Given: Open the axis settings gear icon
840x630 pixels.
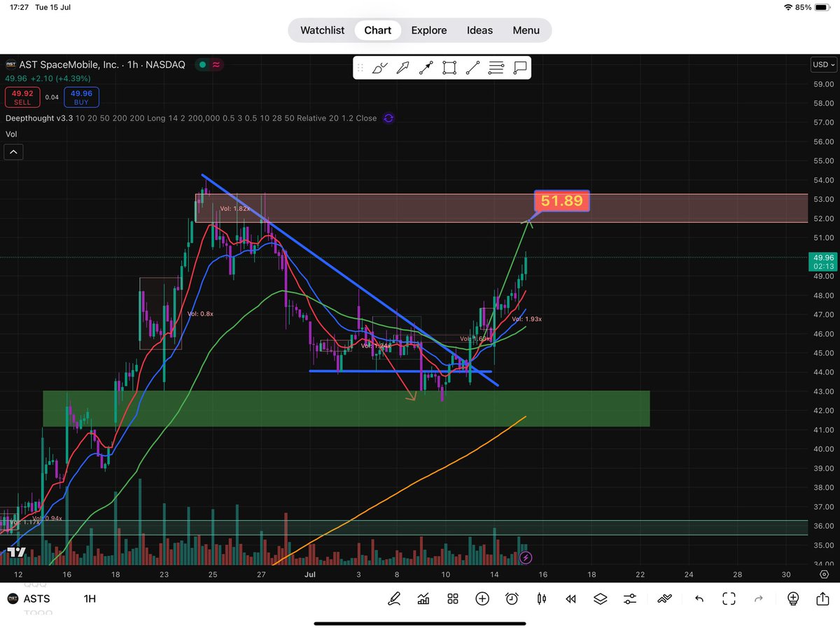Looking at the screenshot, I should coord(824,574).
